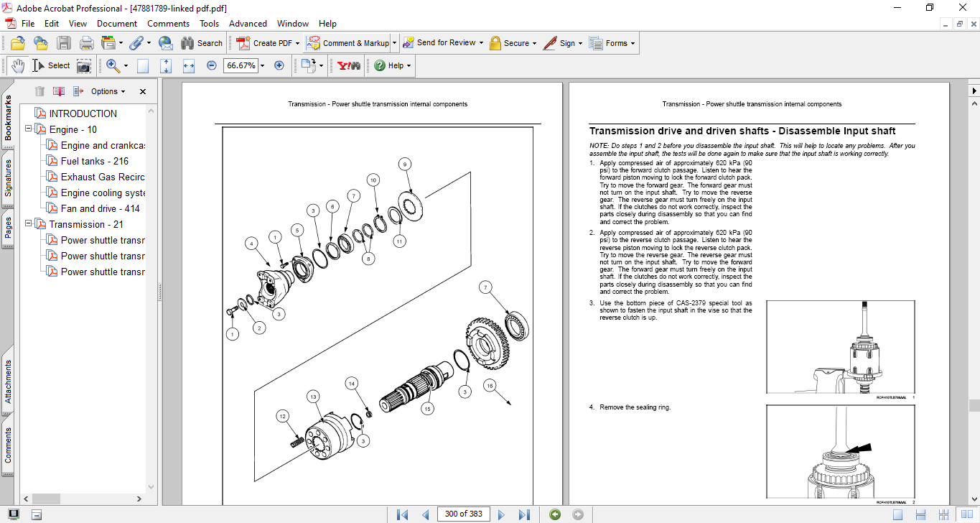Click the Email envelope icon

165,43
